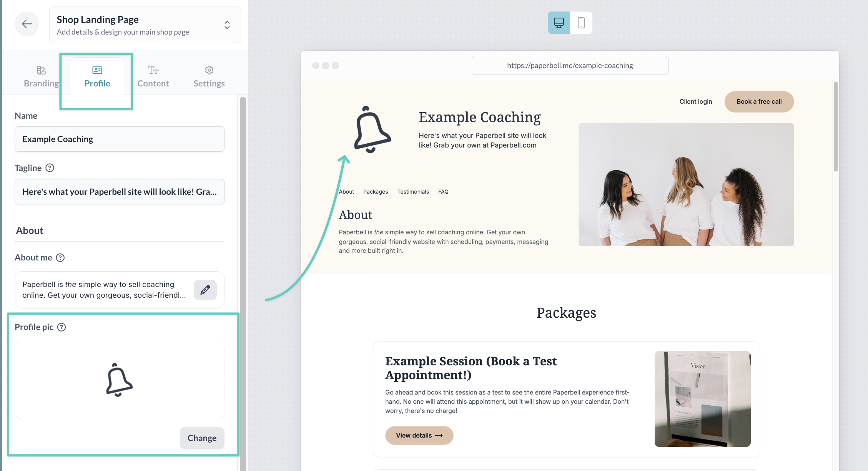The height and width of the screenshot is (471, 868).
Task: Click the Example Coaching name field
Action: click(119, 139)
